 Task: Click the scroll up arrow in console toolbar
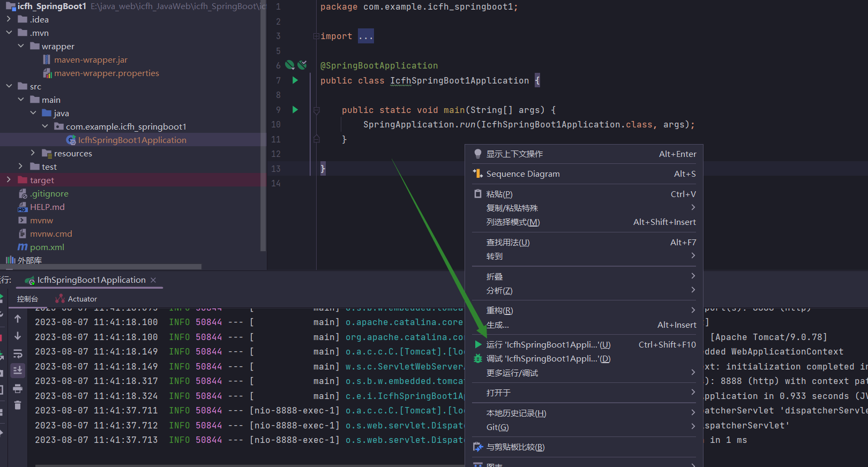[18, 319]
